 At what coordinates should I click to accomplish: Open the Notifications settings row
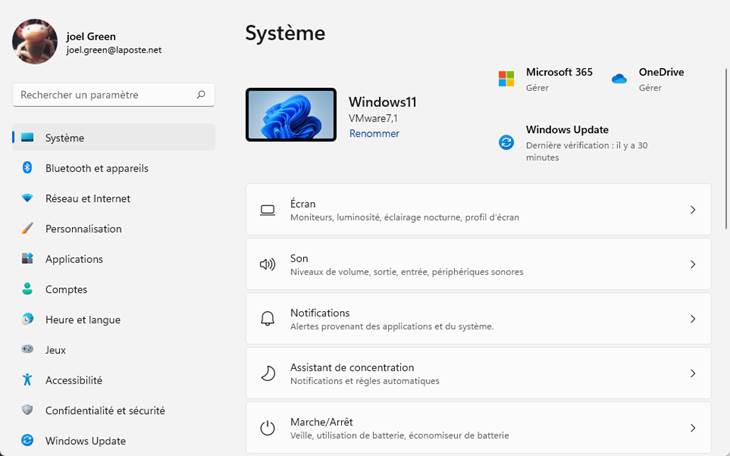(478, 319)
